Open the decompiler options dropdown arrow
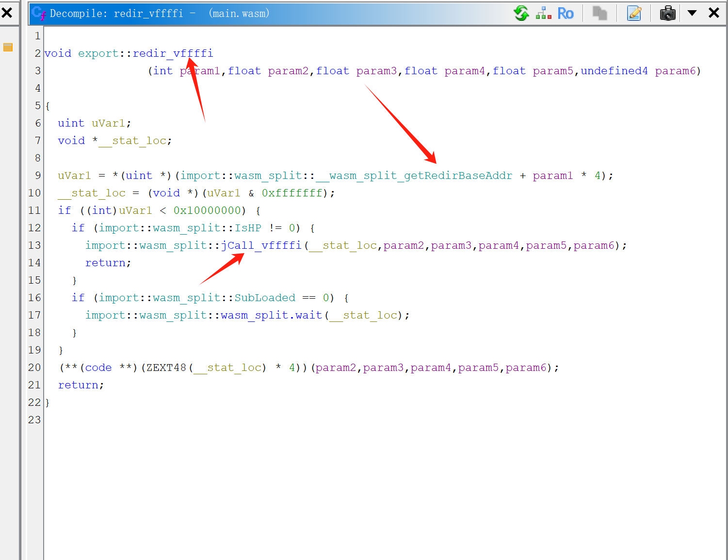728x560 pixels. 692,13
